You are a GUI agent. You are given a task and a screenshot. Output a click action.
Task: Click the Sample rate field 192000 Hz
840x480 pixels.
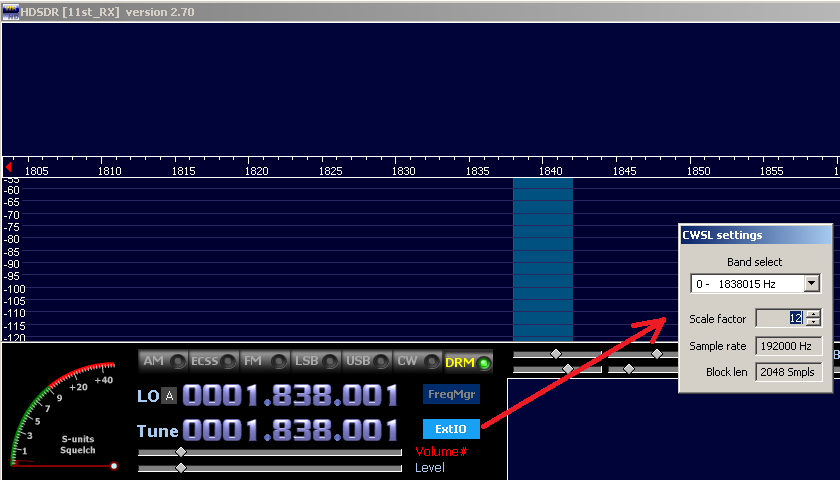coord(789,346)
